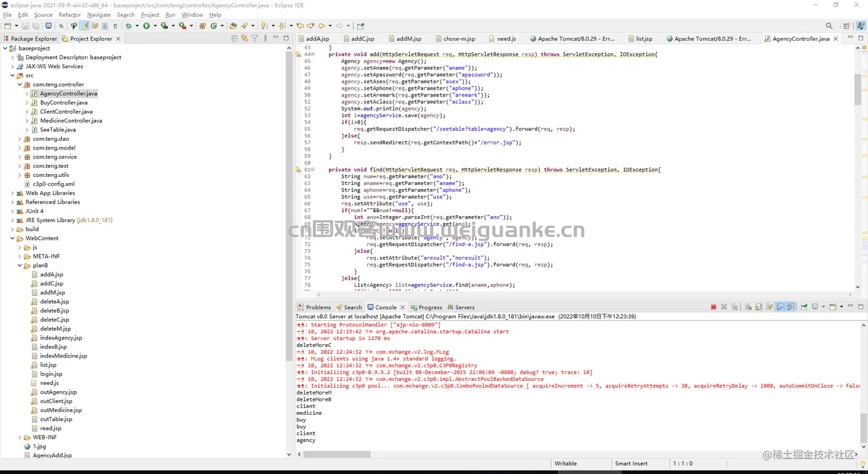868x474 pixels.
Task: Click the Project Explorer scroll-down arrow
Action: pyautogui.click(x=289, y=454)
